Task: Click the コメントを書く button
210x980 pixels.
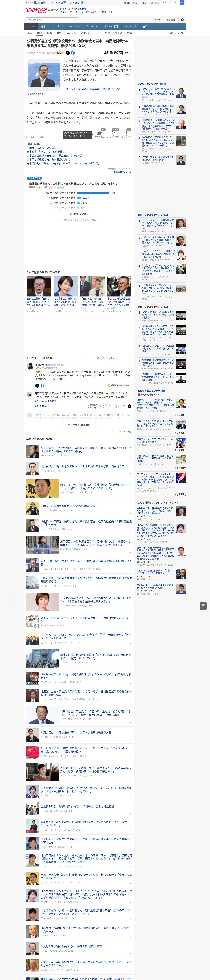Action: [x=105, y=358]
